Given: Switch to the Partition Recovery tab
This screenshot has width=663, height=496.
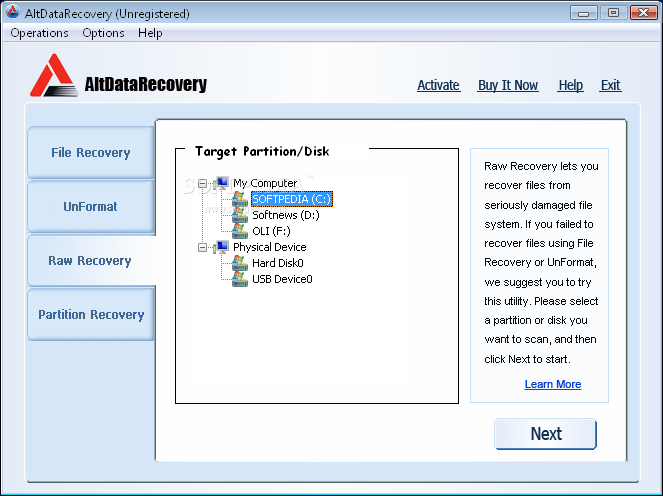Looking at the screenshot, I should (91, 314).
